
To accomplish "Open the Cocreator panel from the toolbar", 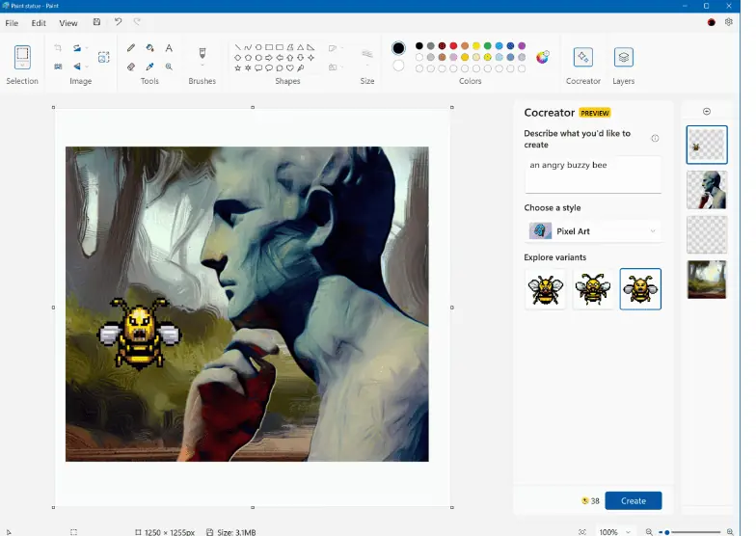I will pos(582,58).
